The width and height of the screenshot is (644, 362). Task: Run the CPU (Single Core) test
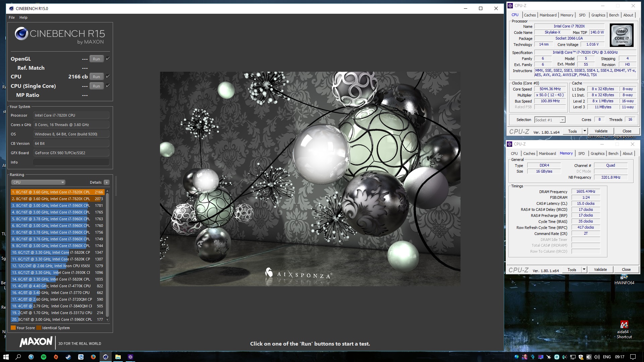(x=97, y=86)
